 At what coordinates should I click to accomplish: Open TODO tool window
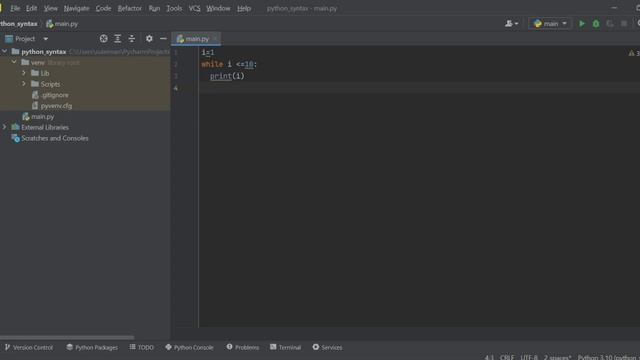click(x=142, y=347)
